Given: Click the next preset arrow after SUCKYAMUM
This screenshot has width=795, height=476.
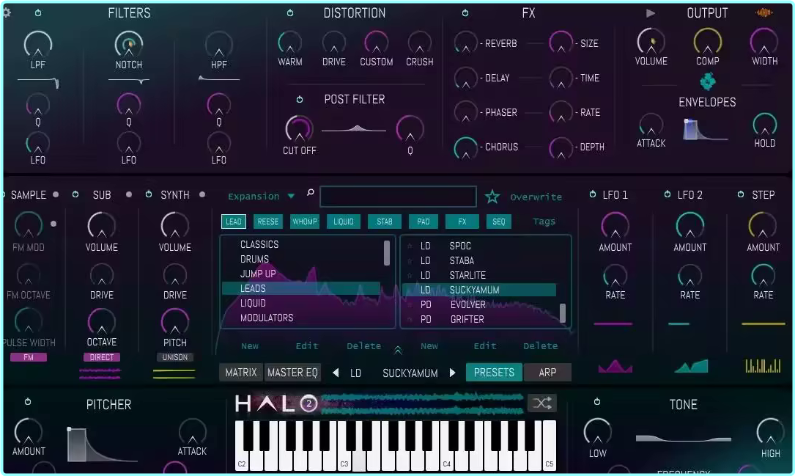Looking at the screenshot, I should coord(452,373).
